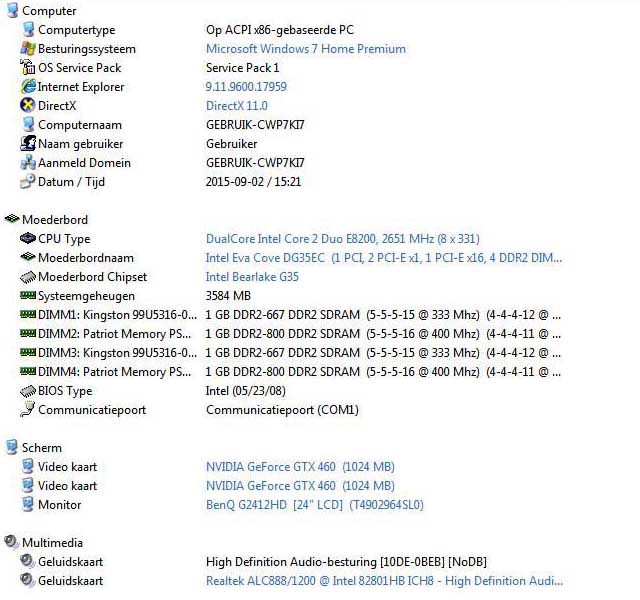Select the 'Communicatiepoort (COM1)' value
The height and width of the screenshot is (600, 640).
pos(282,410)
